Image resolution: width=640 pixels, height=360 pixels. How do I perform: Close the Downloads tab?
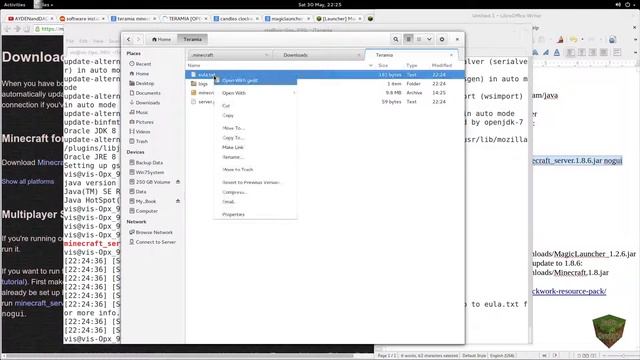coord(359,55)
